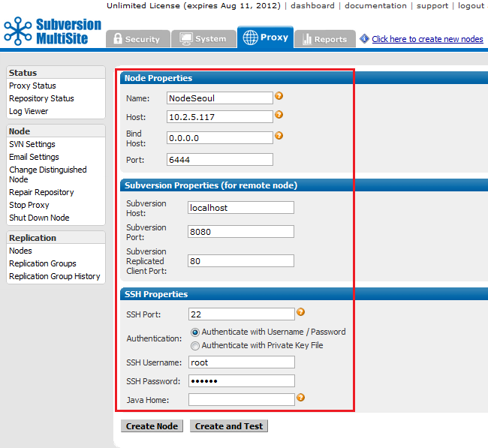Click the Port field containing 6444
The image size is (488, 448).
[220, 159]
